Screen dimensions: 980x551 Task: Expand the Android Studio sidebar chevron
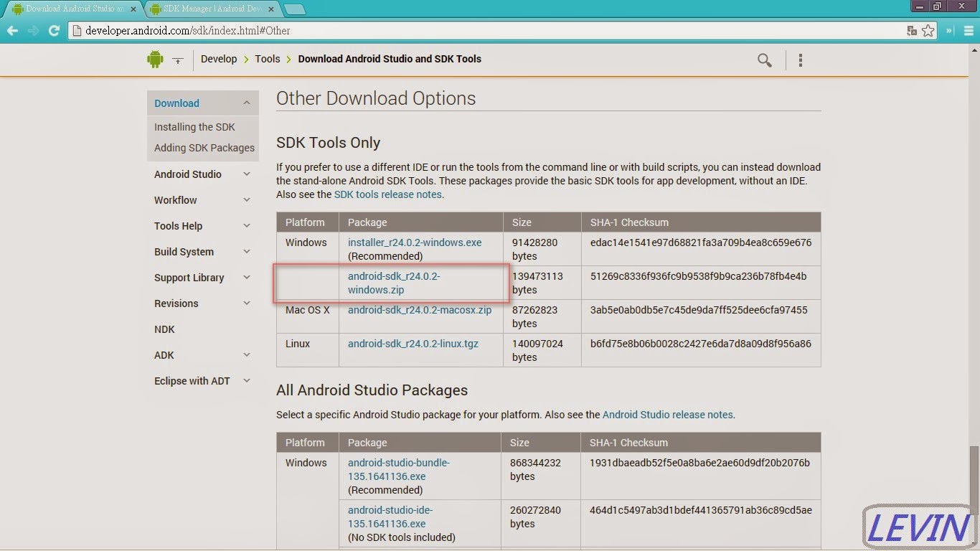click(246, 174)
